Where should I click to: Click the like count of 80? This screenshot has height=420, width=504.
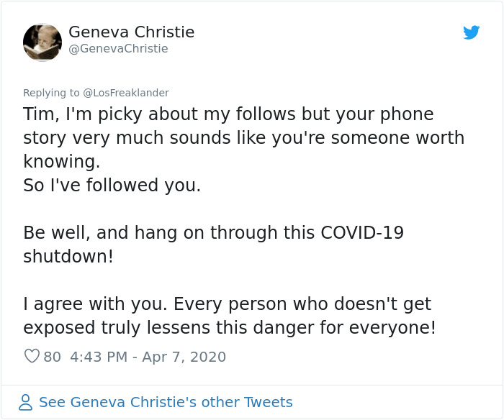[52, 357]
